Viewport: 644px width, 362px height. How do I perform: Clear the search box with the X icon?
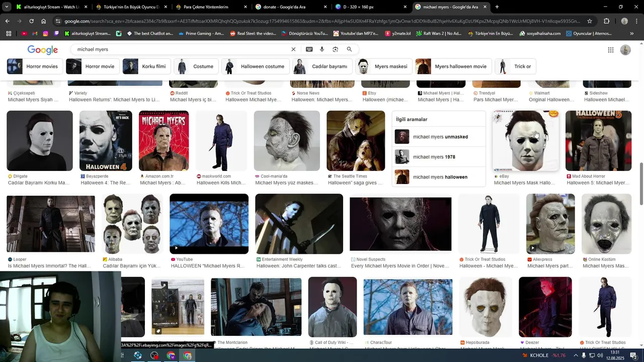click(293, 49)
